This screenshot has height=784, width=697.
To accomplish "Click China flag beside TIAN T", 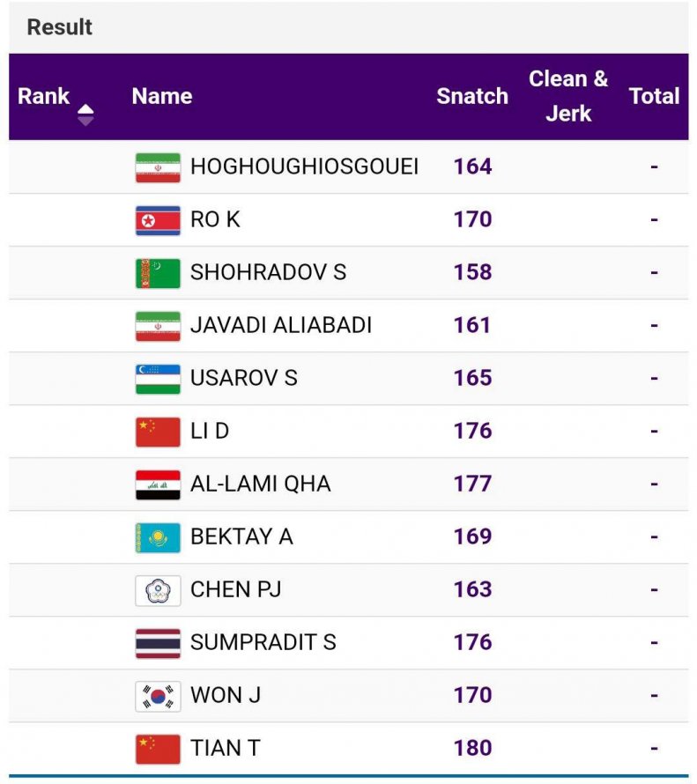I will coord(158,749).
